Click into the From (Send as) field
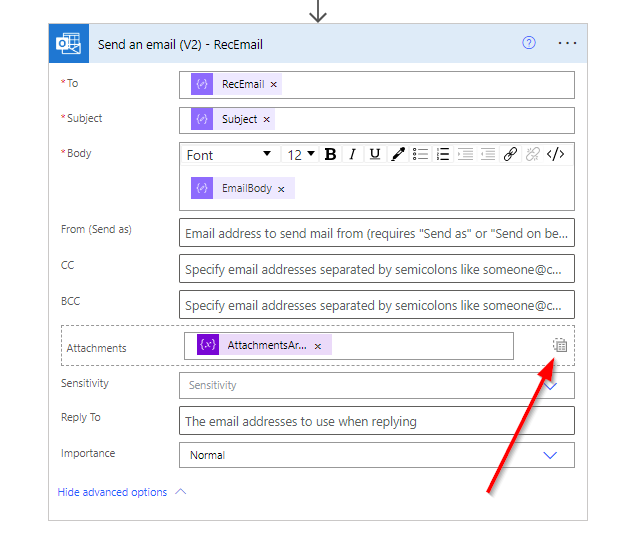 (x=377, y=233)
